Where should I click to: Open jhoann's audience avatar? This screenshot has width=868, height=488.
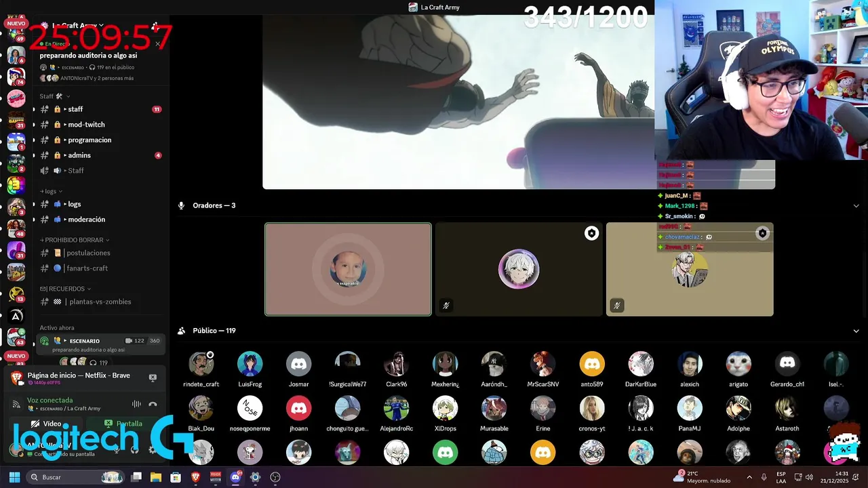(299, 409)
